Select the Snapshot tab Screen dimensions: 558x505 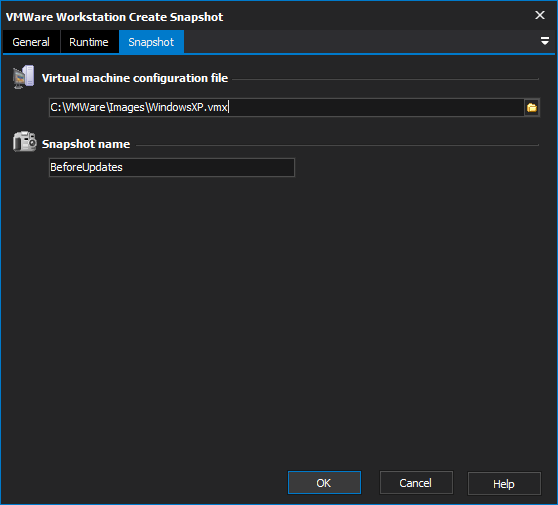(x=151, y=42)
